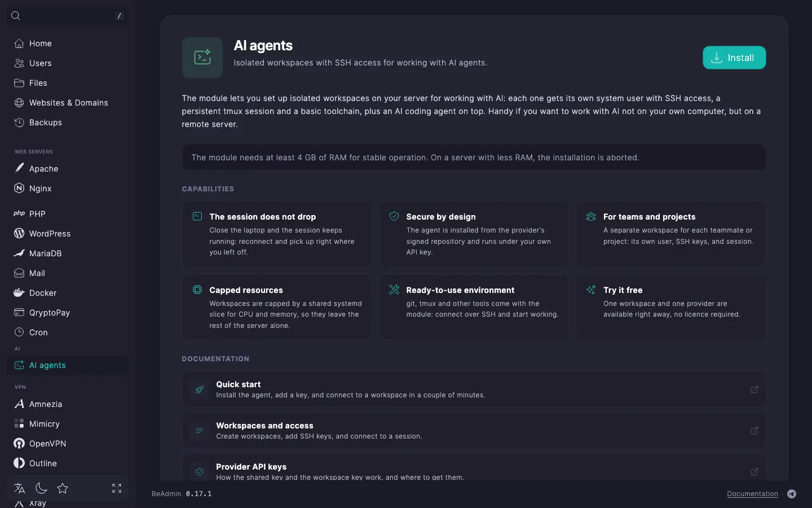Viewport: 812px width, 508px height.
Task: Click the VPN sidebar group label
Action: [20, 387]
